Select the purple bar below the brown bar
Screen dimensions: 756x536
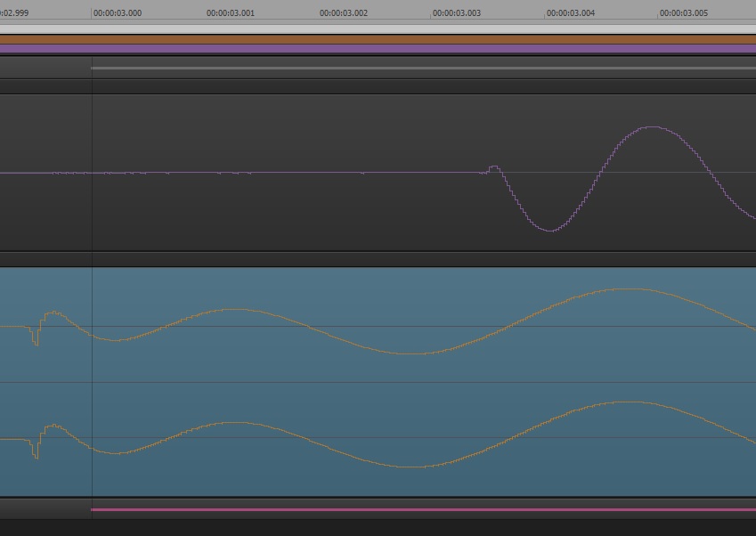point(378,49)
